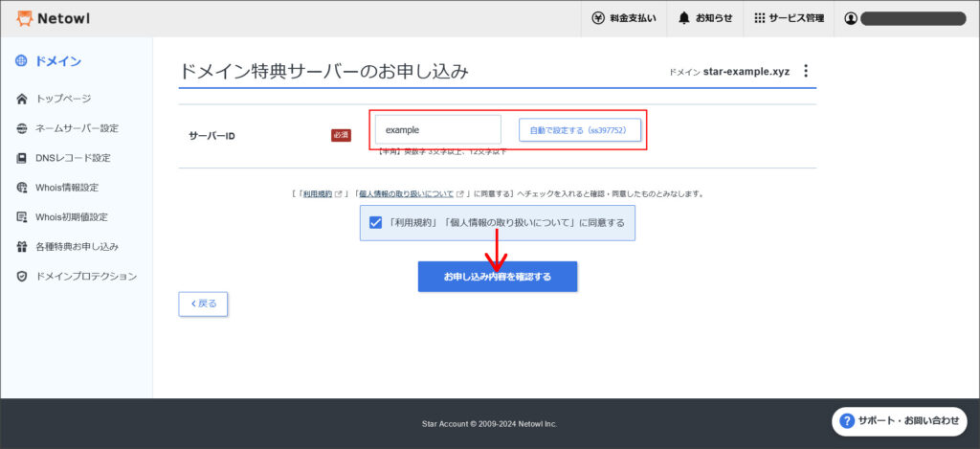This screenshot has height=449, width=980.
Task: Open the 料金支払い yen icon
Action: coord(598,18)
